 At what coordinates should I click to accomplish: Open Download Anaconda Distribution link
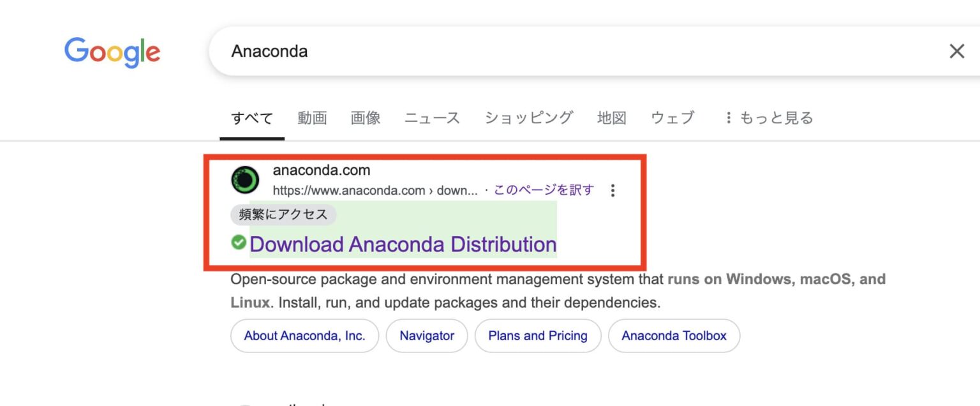[403, 244]
